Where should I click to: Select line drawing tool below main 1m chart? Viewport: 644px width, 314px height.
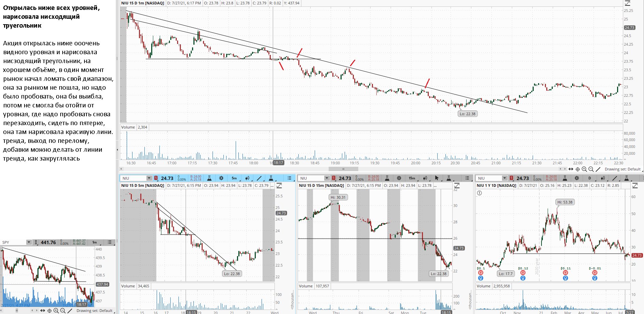[598, 169]
